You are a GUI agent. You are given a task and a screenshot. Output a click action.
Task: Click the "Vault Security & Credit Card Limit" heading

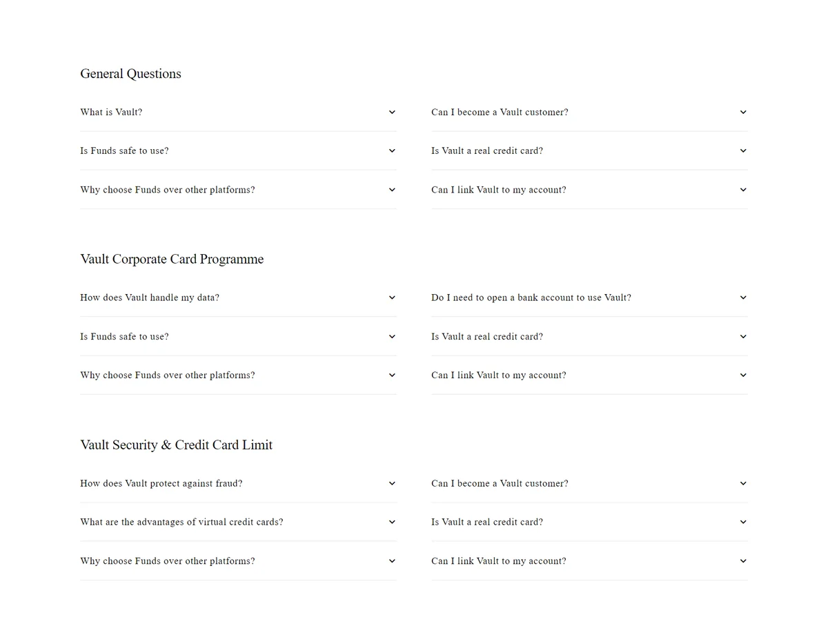[x=176, y=445]
